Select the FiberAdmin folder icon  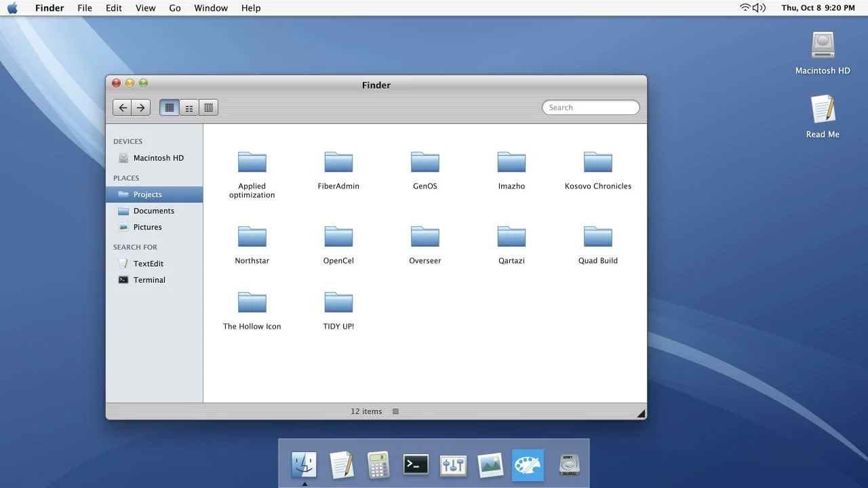[x=338, y=162]
